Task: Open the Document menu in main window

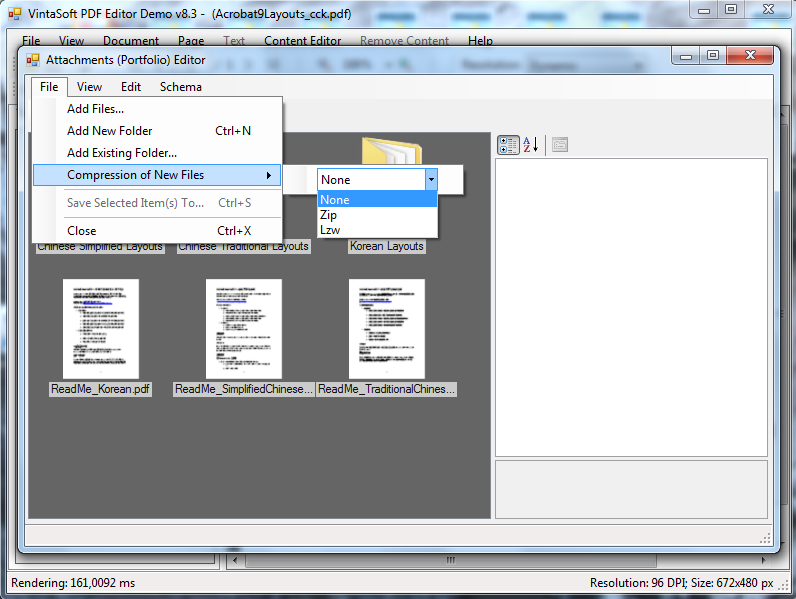Action: pyautogui.click(x=131, y=41)
